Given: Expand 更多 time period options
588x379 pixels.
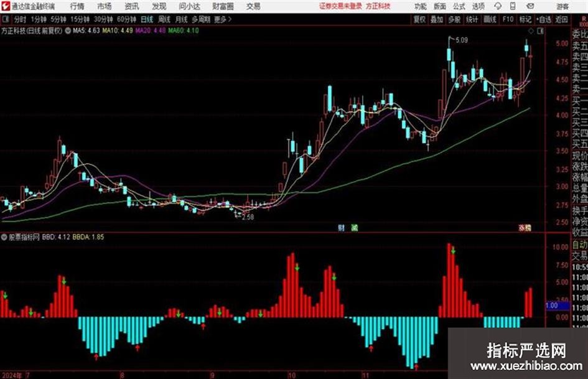Looking at the screenshot, I should tap(223, 19).
